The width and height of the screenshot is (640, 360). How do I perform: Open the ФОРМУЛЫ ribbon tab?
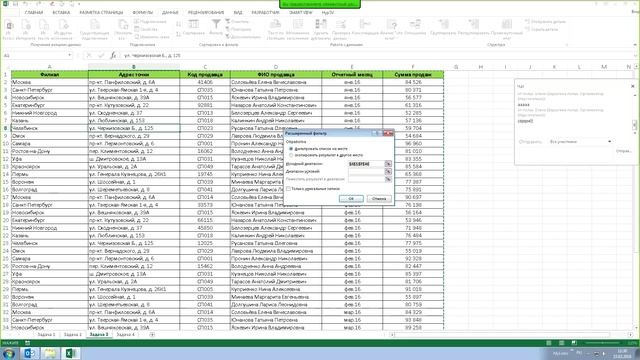click(142, 13)
